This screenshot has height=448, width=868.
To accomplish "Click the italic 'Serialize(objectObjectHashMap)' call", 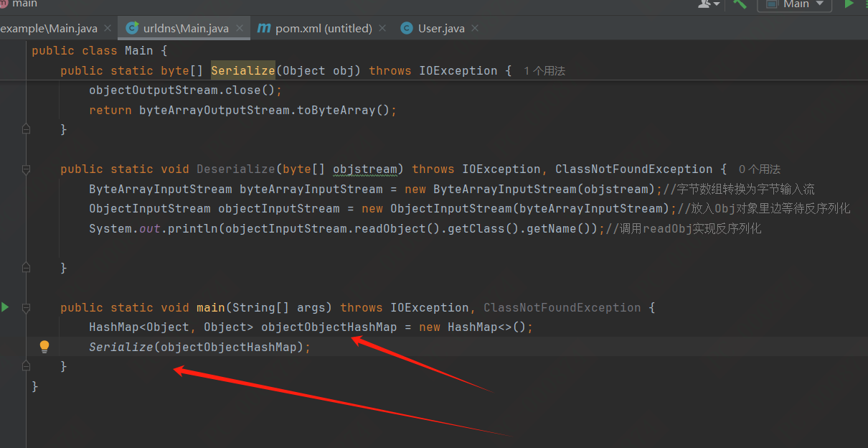I will pos(197,347).
